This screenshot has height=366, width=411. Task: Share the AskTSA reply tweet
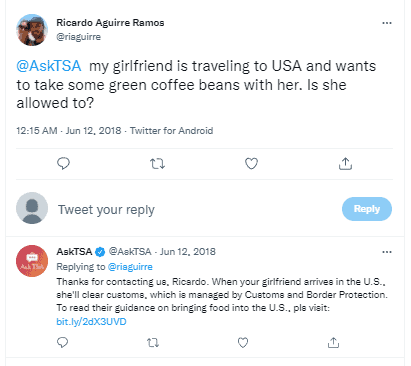[x=333, y=342]
